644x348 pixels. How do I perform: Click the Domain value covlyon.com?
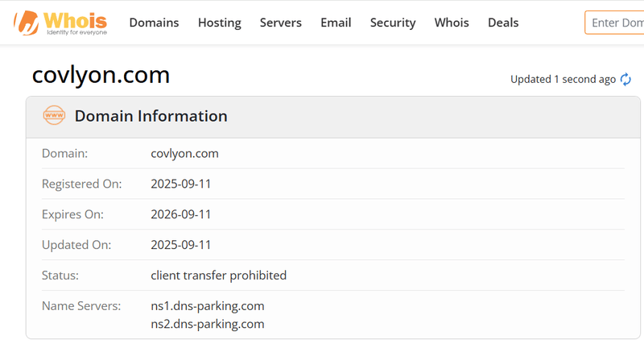(184, 154)
